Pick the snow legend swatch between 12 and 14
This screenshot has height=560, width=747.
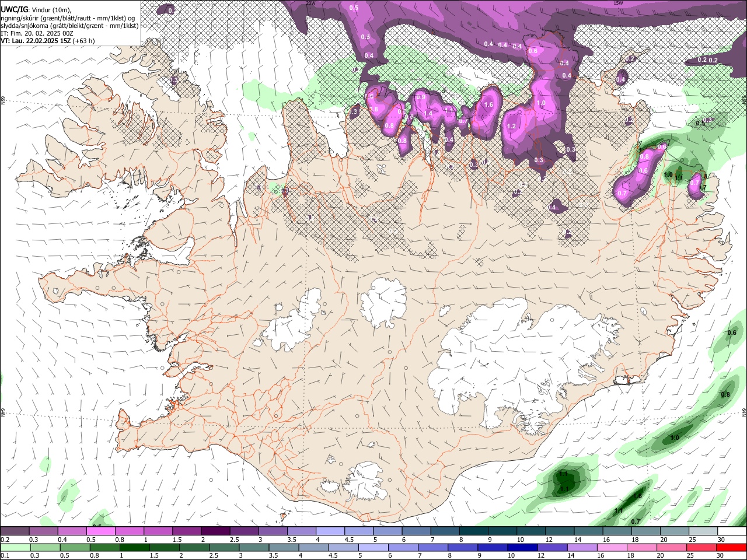click(x=560, y=531)
